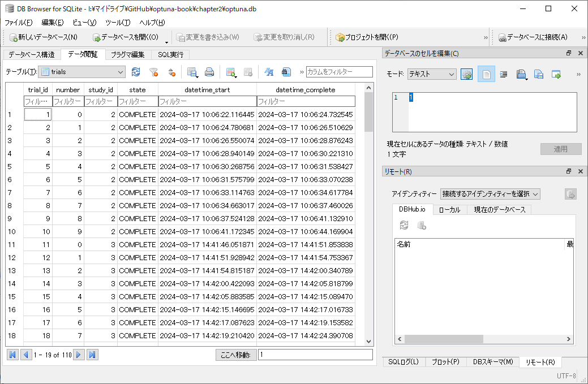Toggle word wrap in the cell editor
The width and height of the screenshot is (588, 384).
[503, 74]
